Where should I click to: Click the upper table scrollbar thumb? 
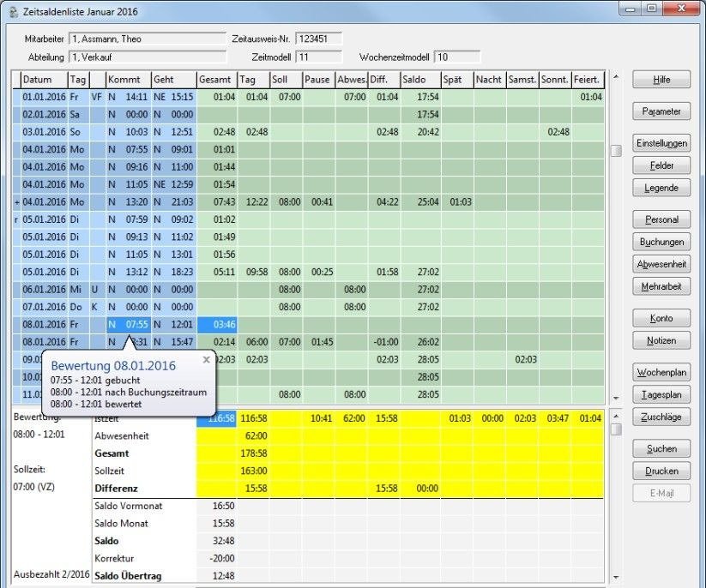pyautogui.click(x=616, y=150)
